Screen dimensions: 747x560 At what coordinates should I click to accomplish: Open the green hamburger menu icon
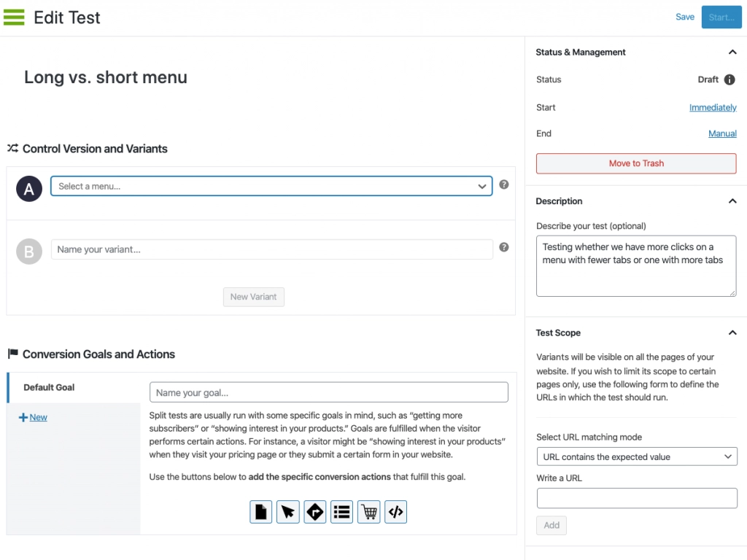(x=14, y=17)
